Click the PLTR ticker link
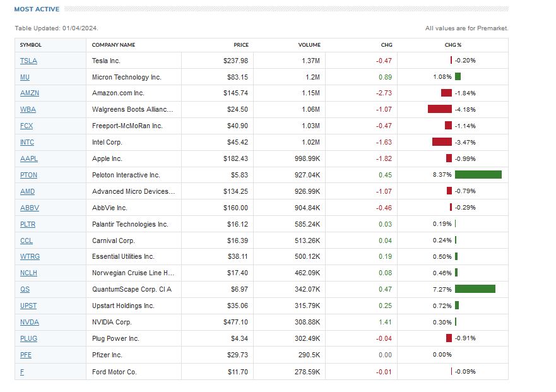Viewport: 556px width, 392px height. 28,224
